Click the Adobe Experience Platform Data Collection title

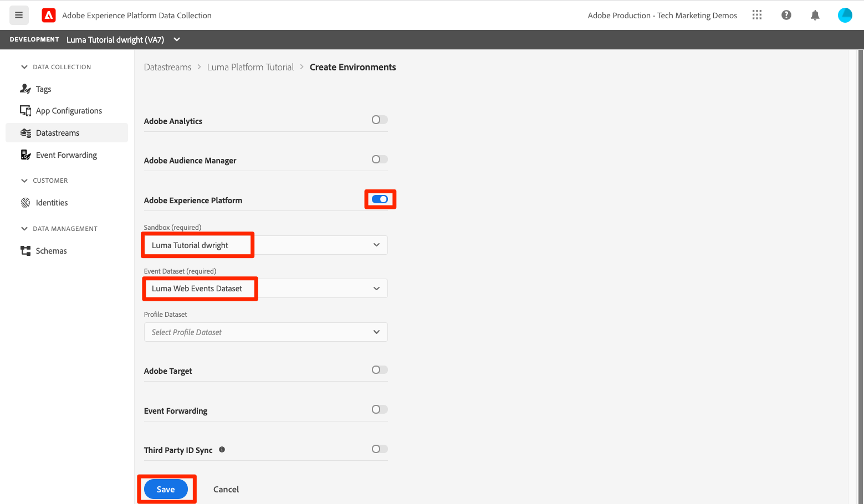137,16
